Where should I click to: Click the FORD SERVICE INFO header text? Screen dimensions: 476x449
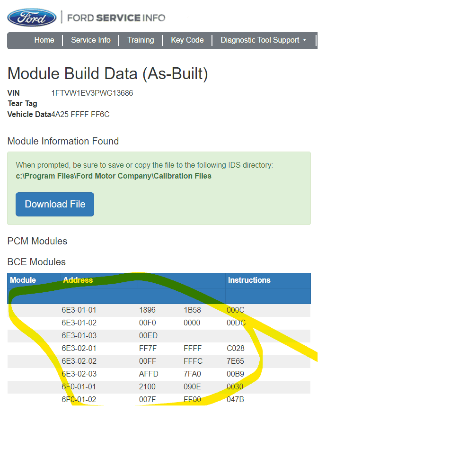pyautogui.click(x=116, y=18)
